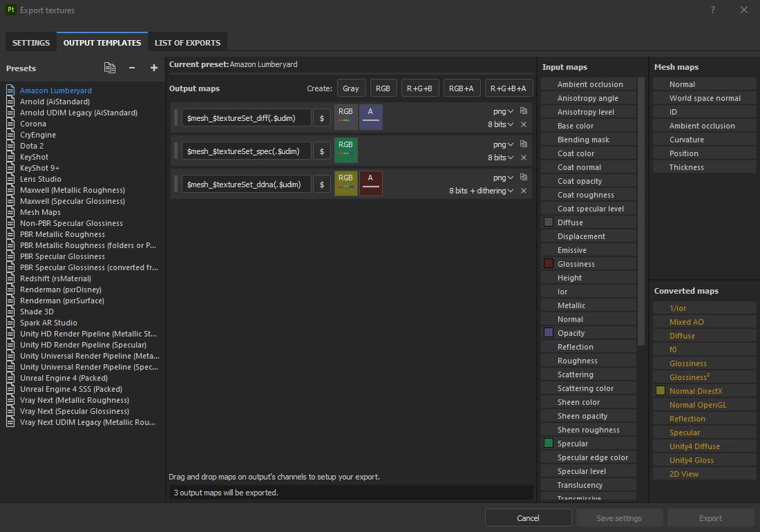Duplicate the diff output map via copy icon
Screen dimensions: 760x532
click(524, 111)
